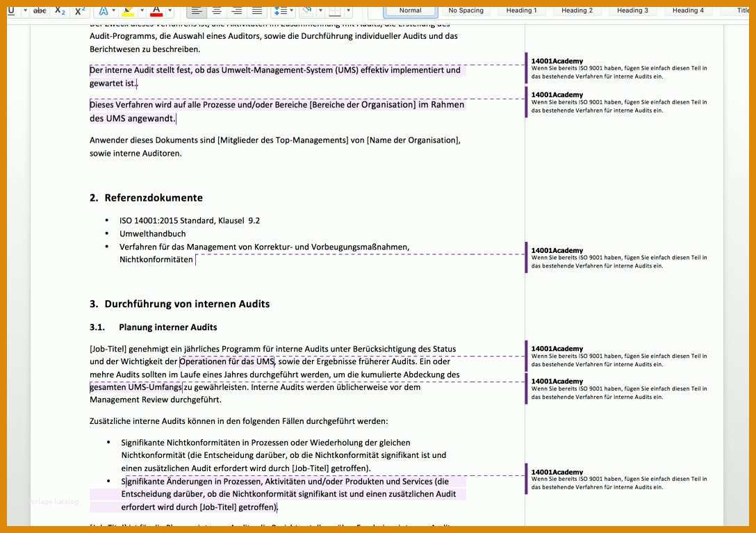Select comment linked to 'gesamten UMS-Umfangs'

point(619,388)
